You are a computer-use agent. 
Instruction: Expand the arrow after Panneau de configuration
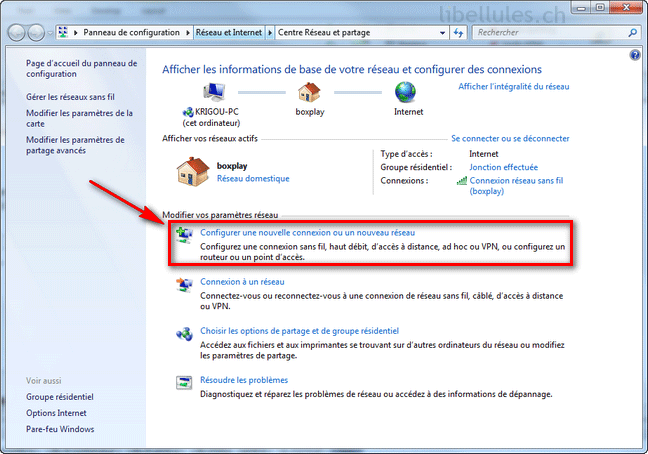189,33
